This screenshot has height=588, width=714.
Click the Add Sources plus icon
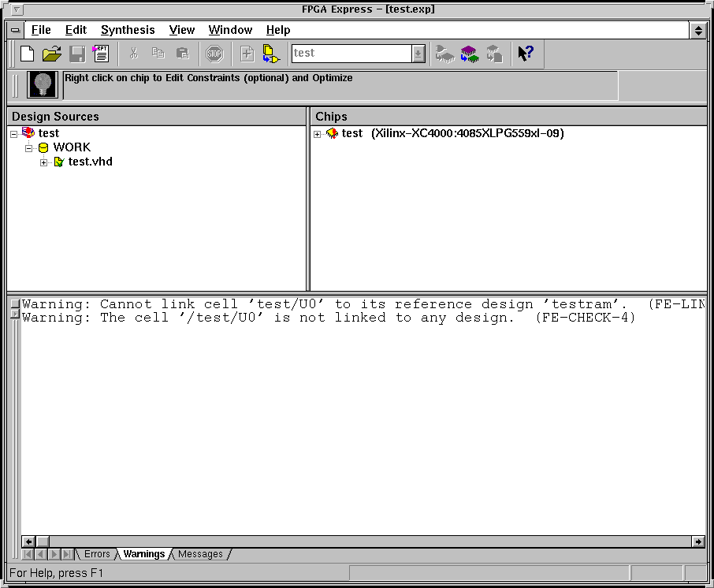click(x=247, y=54)
